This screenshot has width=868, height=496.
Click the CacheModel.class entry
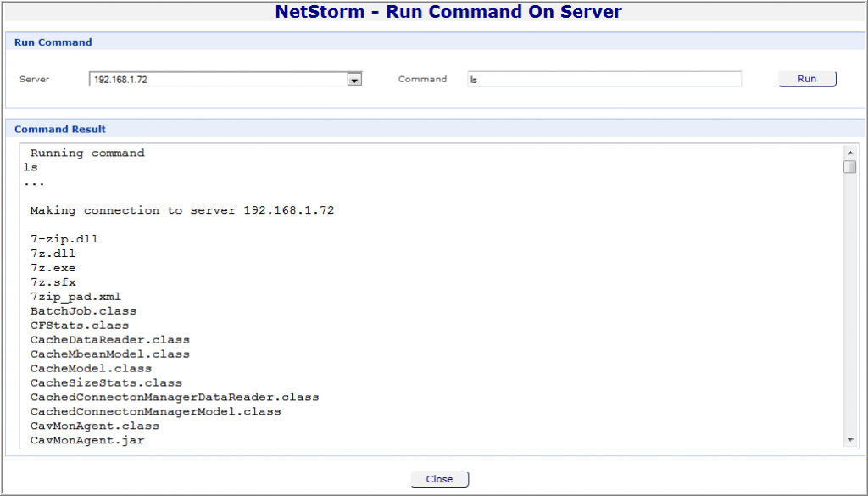click(x=91, y=369)
